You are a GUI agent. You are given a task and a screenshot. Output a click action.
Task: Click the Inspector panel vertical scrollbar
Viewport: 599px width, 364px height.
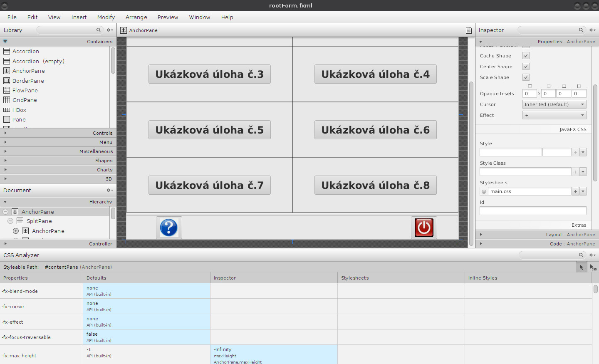click(595, 133)
